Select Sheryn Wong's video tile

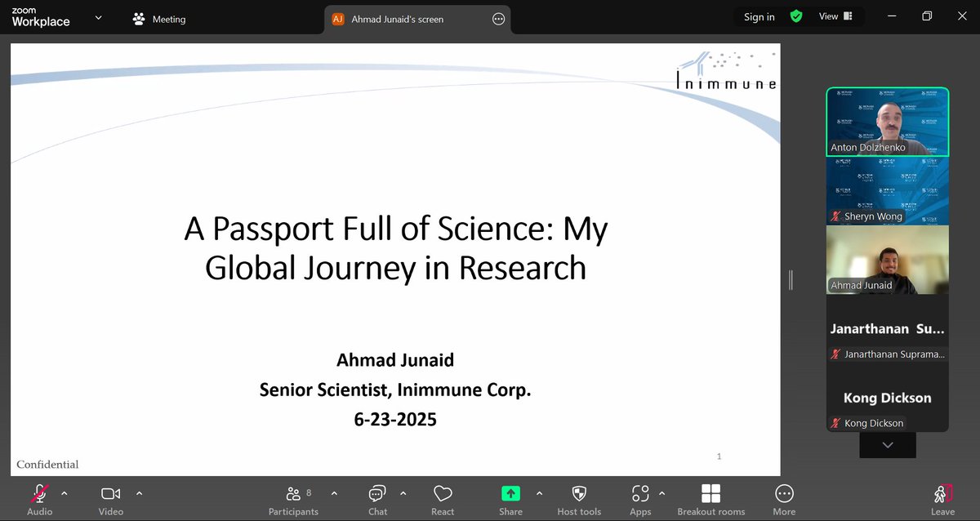[888, 191]
